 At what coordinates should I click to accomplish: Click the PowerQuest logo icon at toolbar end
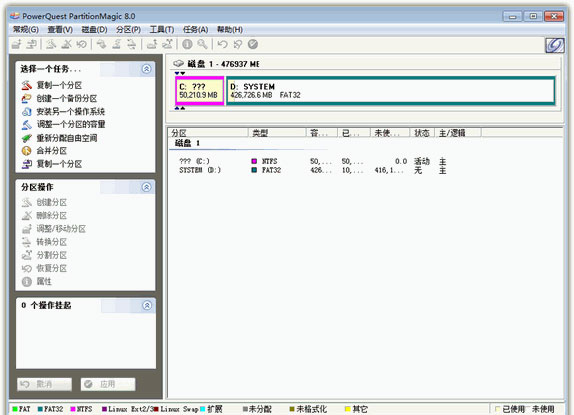(x=555, y=46)
